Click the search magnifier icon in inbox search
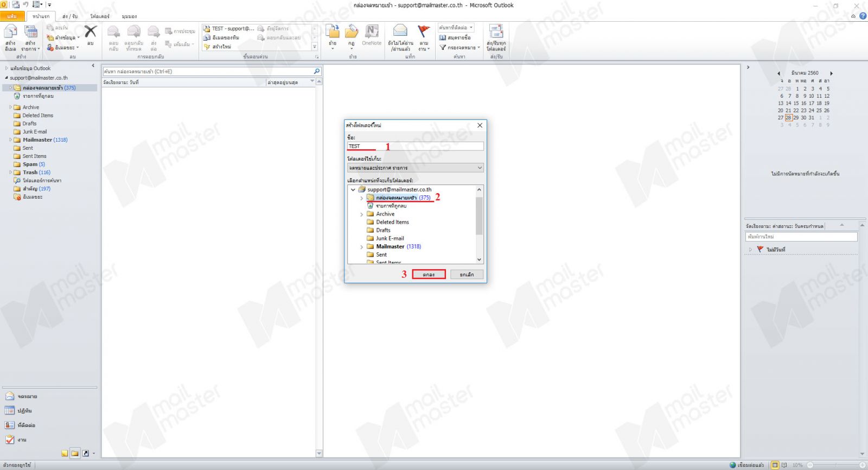The height and width of the screenshot is (470, 868). (317, 71)
